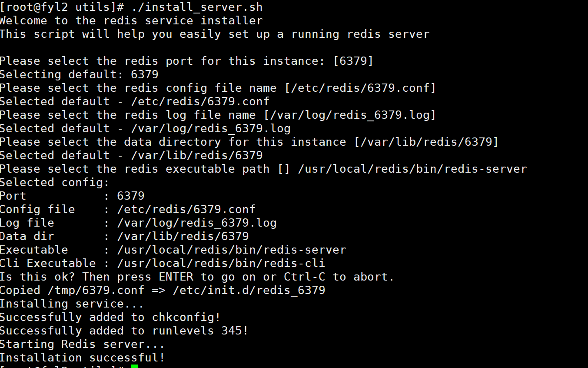Click 'Selected default - /var/lib/redis/6379' line

pos(131,155)
